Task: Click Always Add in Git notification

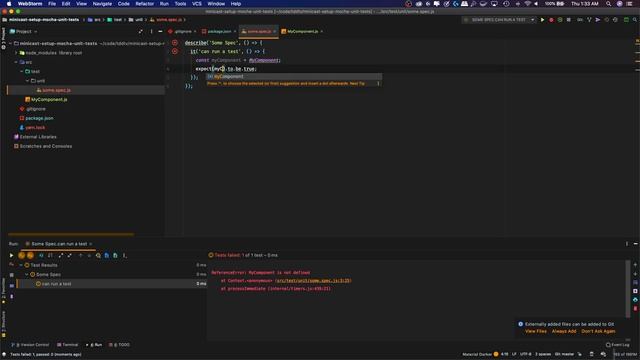Action: pyautogui.click(x=564, y=331)
